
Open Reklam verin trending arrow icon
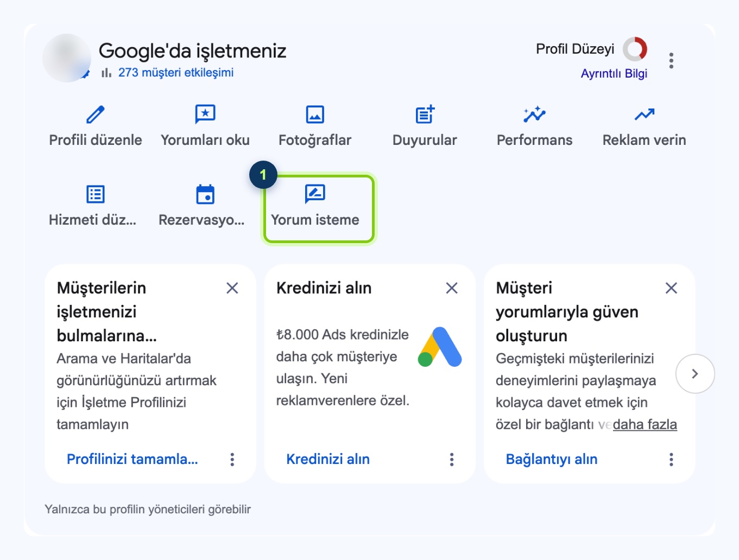(645, 114)
